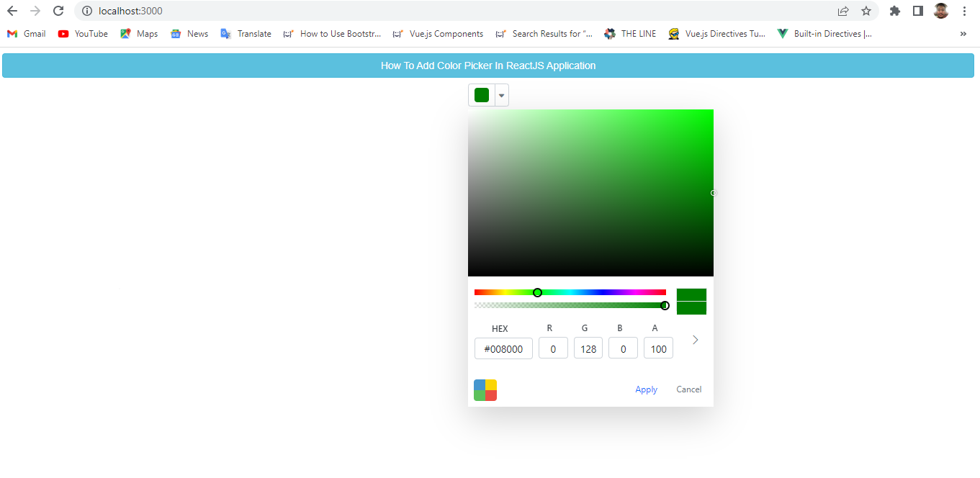Click the browser forward arrow

pos(35,11)
